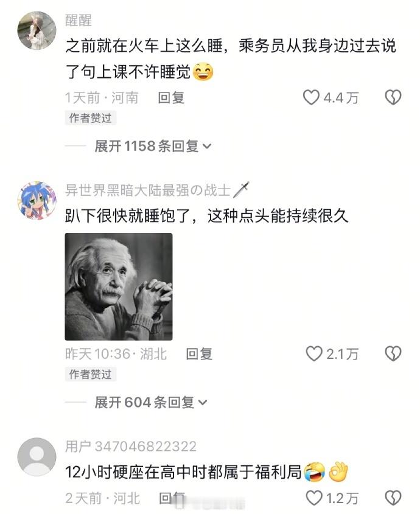
Task: View the Einstein photo in the comment
Action: [x=119, y=287]
